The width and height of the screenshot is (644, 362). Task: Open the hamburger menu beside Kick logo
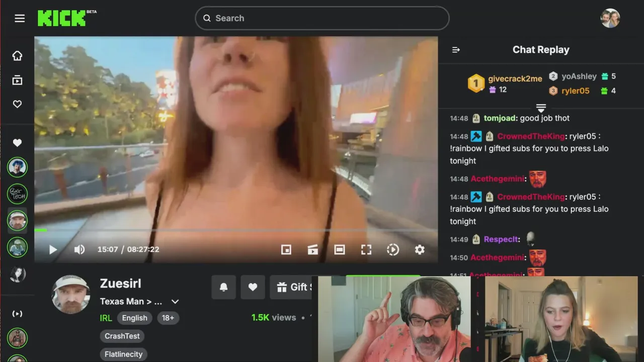[20, 19]
